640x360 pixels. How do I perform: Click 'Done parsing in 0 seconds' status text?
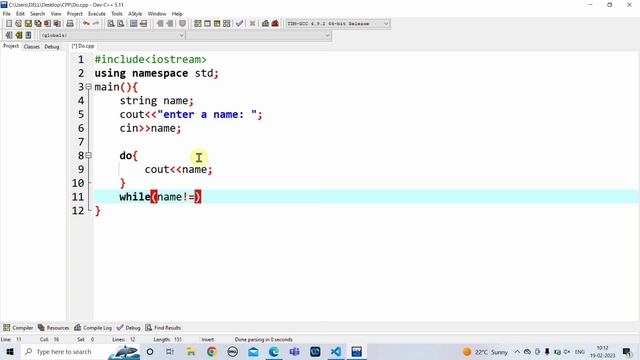tap(264, 340)
